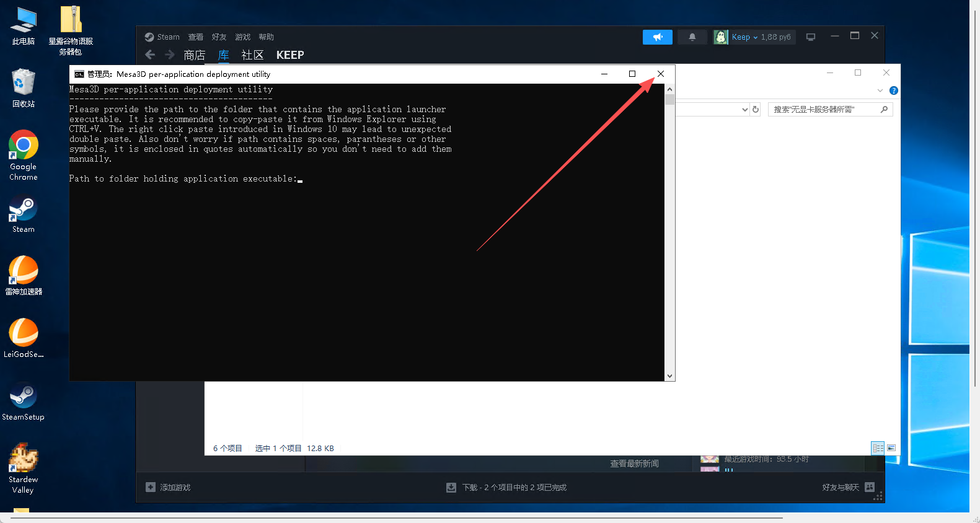
Task: Click the console scrollbar down arrow
Action: click(x=669, y=376)
